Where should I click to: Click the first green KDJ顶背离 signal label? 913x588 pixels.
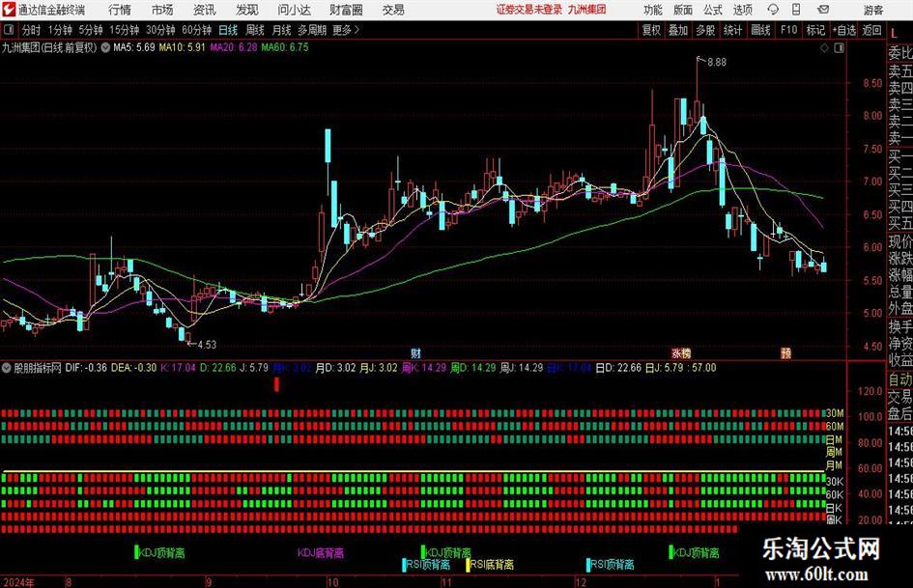point(162,552)
